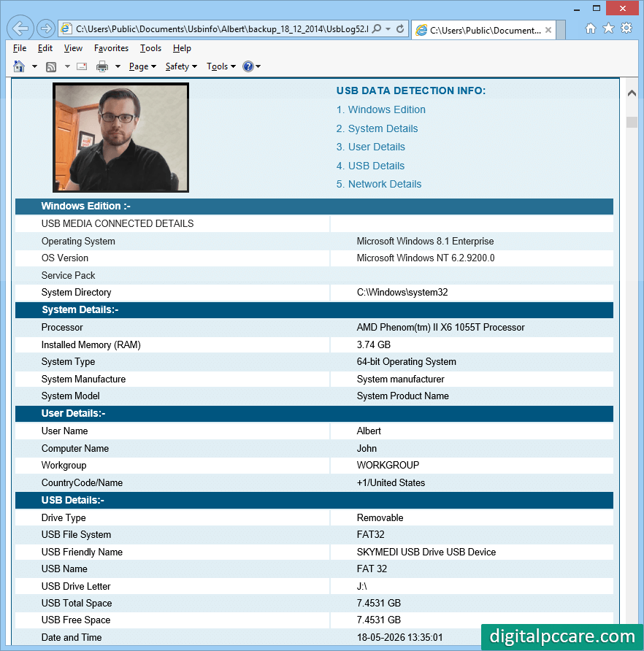Expand the print options dropdown arrow
The width and height of the screenshot is (644, 651).
point(118,66)
